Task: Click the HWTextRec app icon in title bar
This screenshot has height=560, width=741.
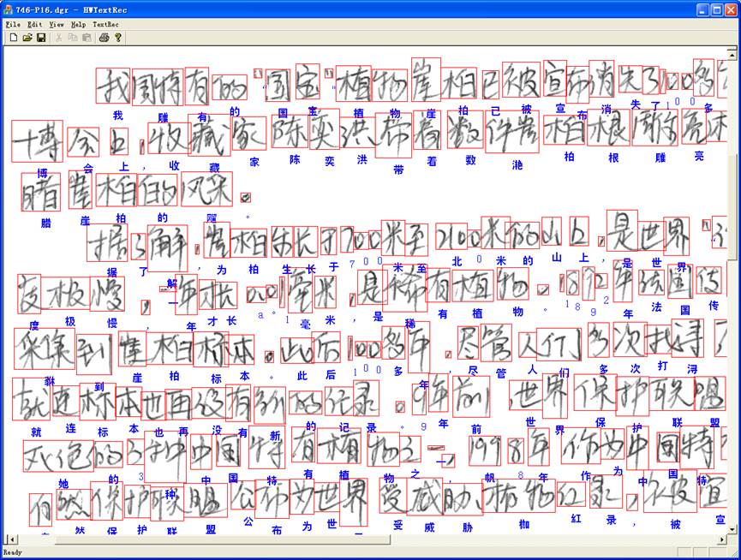Action: click(x=9, y=9)
